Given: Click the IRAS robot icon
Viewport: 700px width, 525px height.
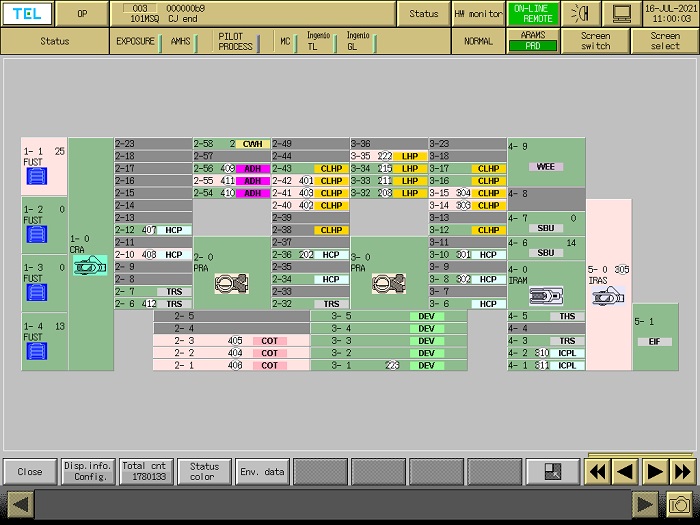Looking at the screenshot, I should pyautogui.click(x=608, y=294).
